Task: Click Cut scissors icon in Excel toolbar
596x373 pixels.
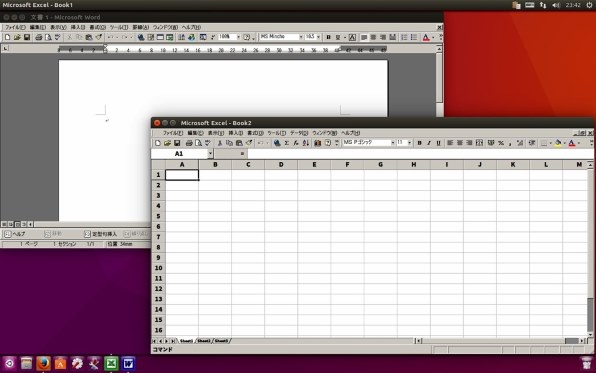Action: [x=220, y=143]
